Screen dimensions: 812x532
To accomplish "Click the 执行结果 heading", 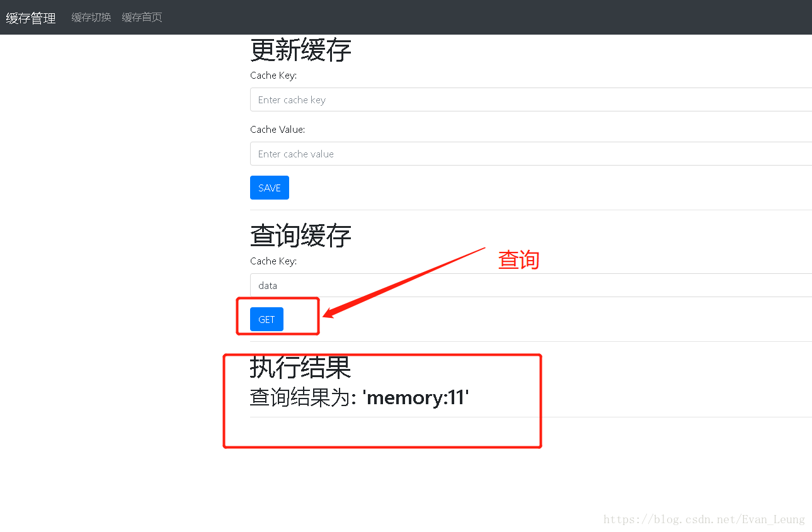I will click(300, 367).
